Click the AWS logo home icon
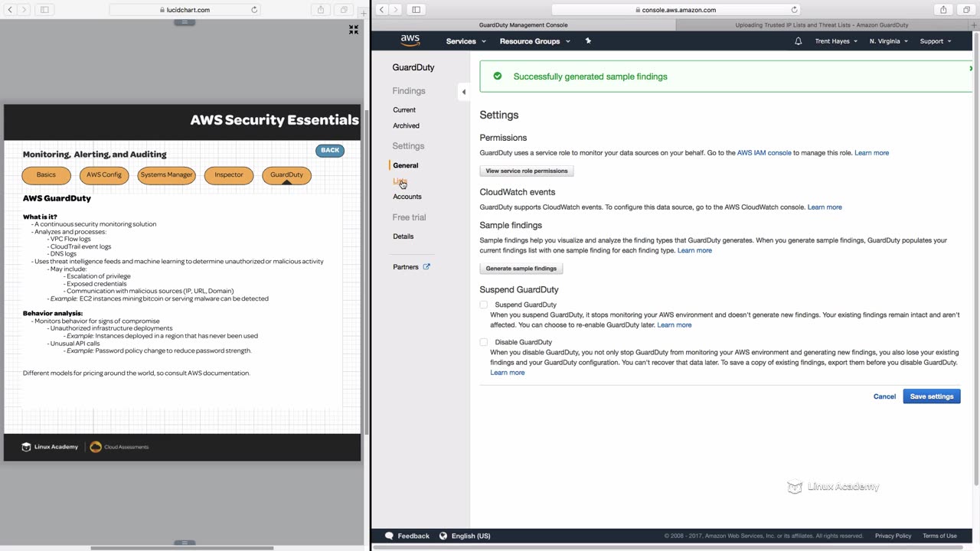 (410, 41)
